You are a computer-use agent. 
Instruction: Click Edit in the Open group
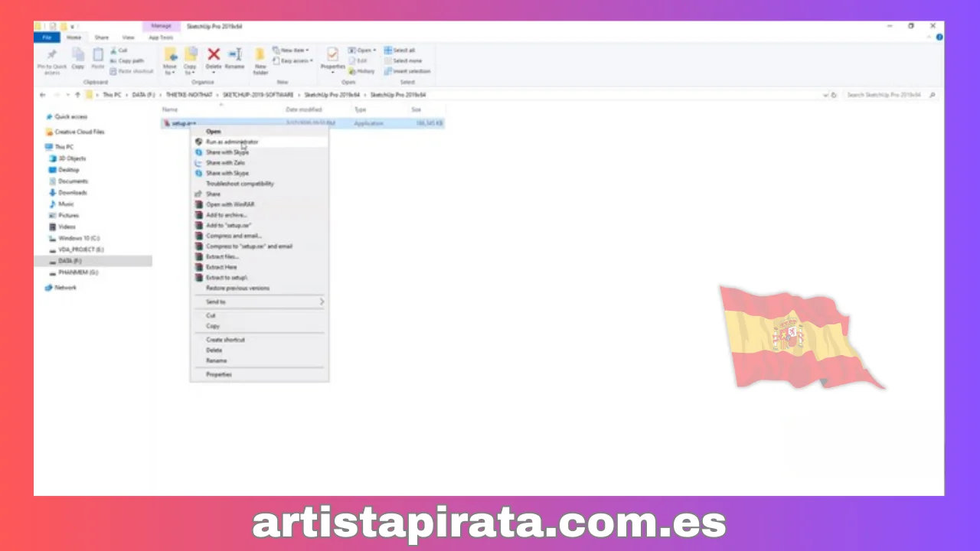click(x=358, y=60)
